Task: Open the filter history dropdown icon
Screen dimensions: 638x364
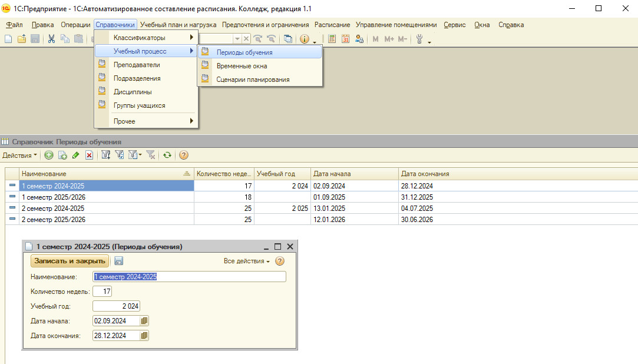Action: click(x=135, y=155)
